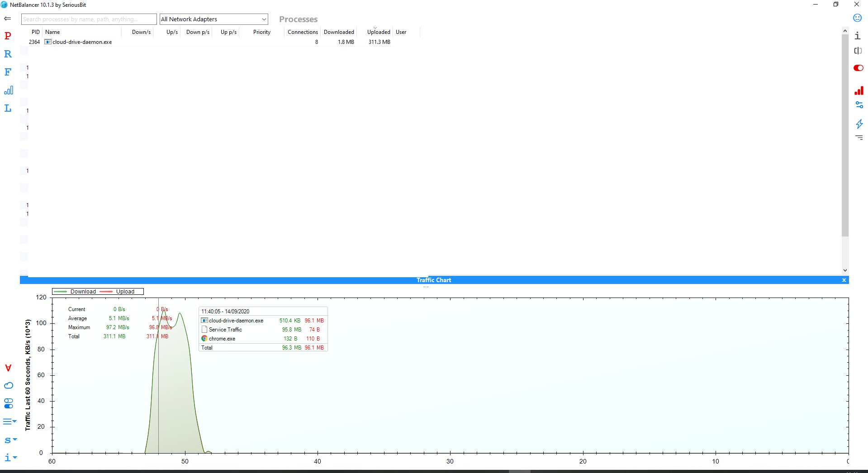Toggle the red signal bars icon
The height and width of the screenshot is (473, 868).
pyautogui.click(x=859, y=91)
